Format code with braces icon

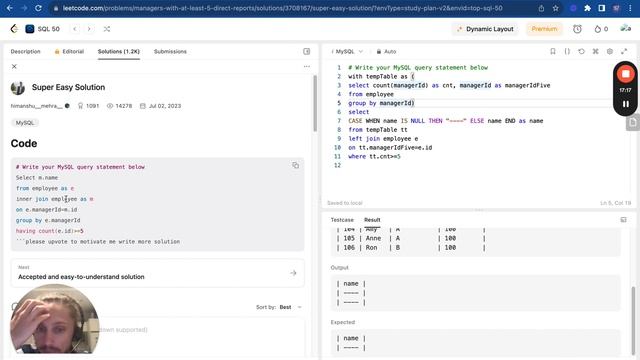point(567,51)
